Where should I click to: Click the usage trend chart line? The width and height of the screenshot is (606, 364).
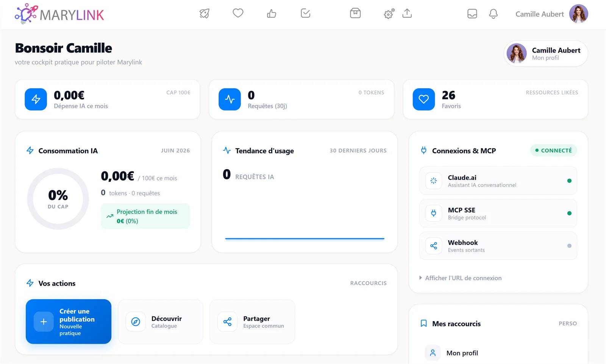pos(305,238)
